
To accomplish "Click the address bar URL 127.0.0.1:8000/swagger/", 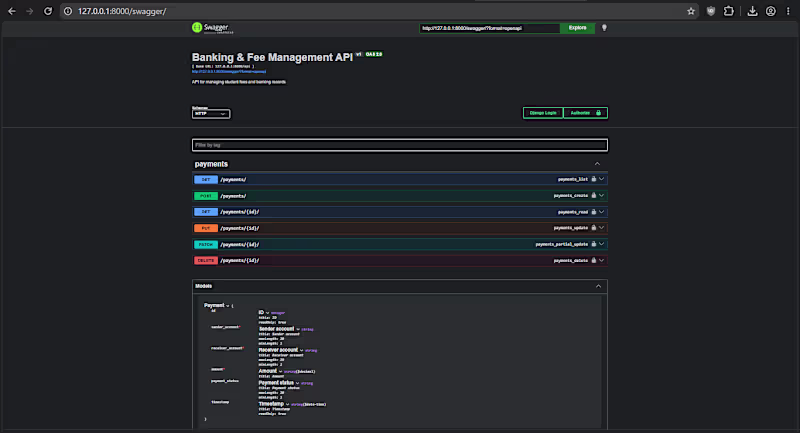I will pos(122,11).
